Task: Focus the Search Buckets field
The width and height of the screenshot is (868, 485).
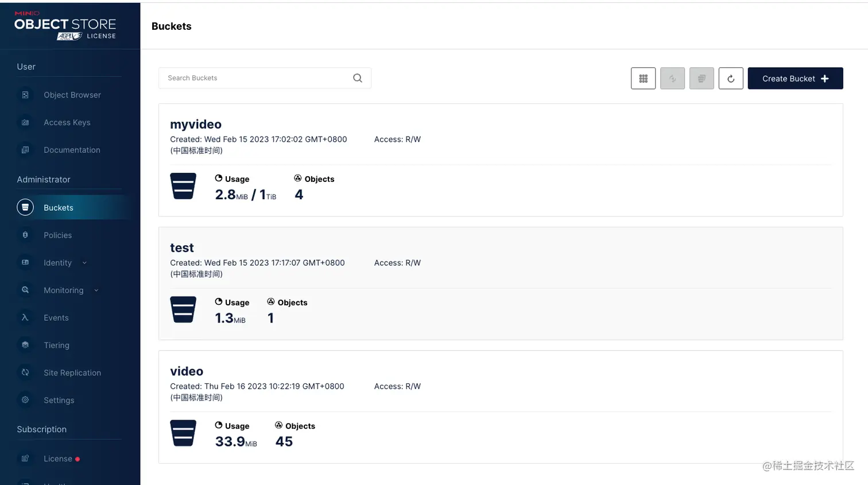Action: (265, 78)
